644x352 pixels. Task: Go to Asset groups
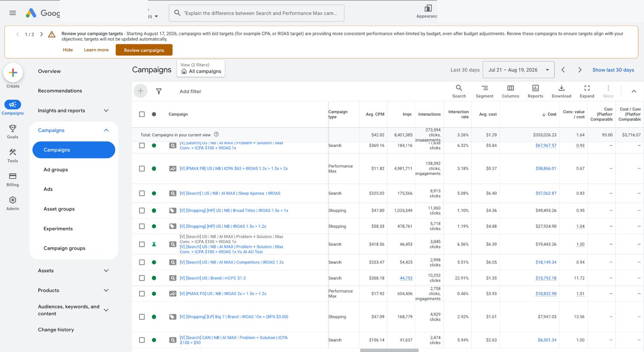coord(59,209)
